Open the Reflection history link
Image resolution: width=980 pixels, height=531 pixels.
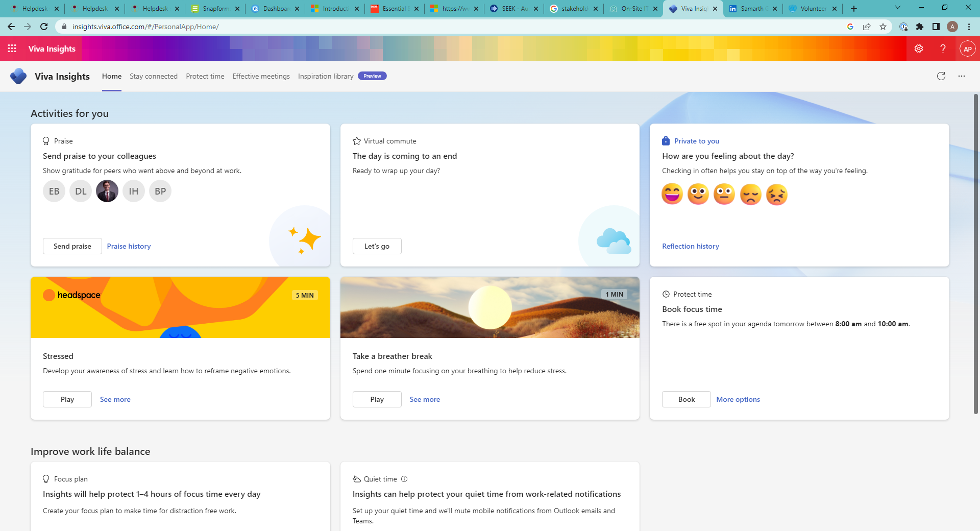click(x=691, y=246)
